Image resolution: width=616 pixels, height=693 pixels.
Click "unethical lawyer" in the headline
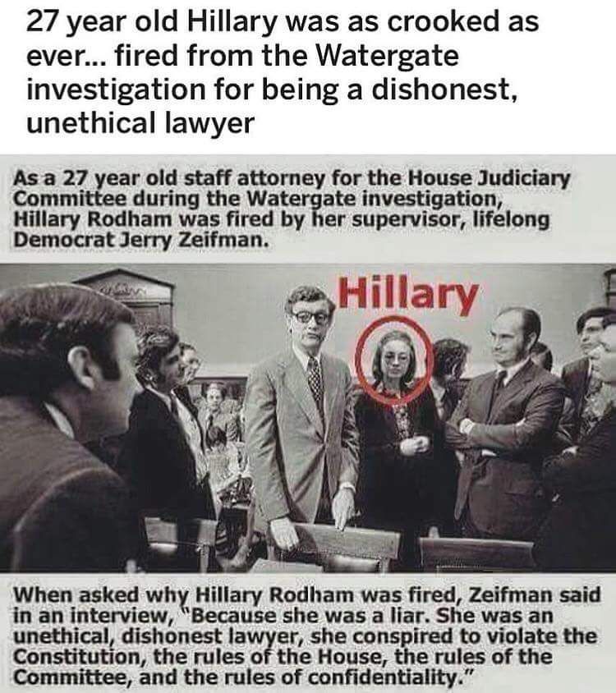[x=140, y=122]
